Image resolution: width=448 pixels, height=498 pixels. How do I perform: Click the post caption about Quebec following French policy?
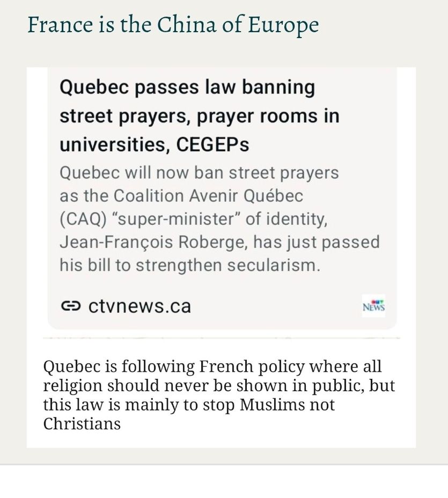point(219,395)
